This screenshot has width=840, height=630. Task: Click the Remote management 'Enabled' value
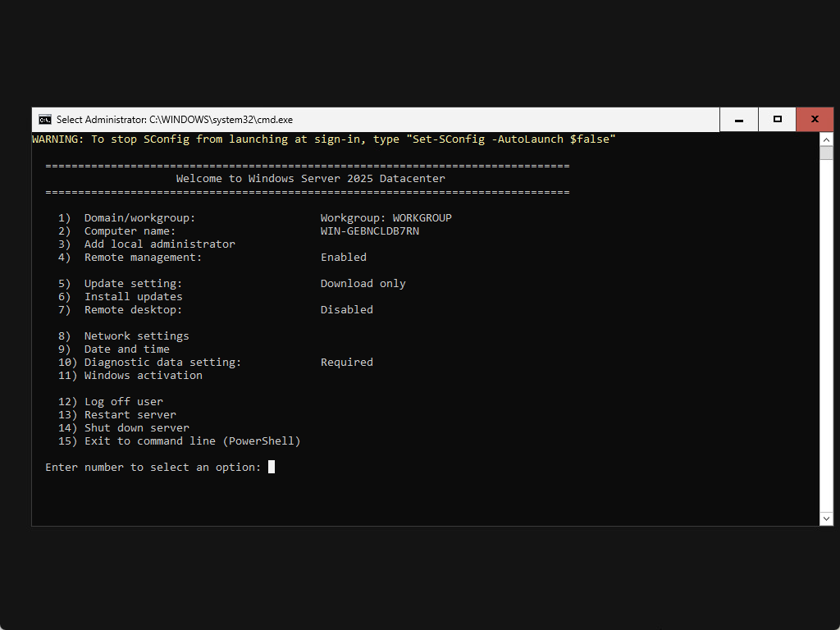pyautogui.click(x=344, y=257)
